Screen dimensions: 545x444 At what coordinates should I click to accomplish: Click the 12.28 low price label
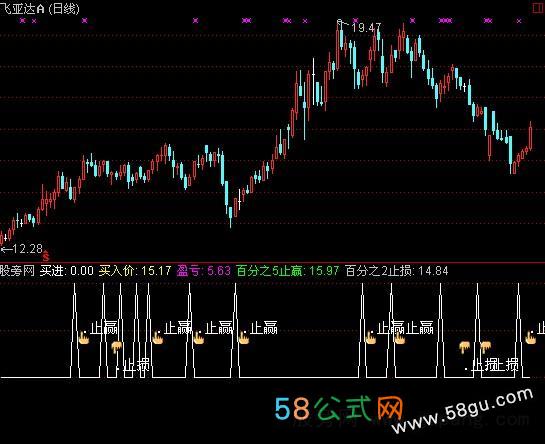pos(27,249)
